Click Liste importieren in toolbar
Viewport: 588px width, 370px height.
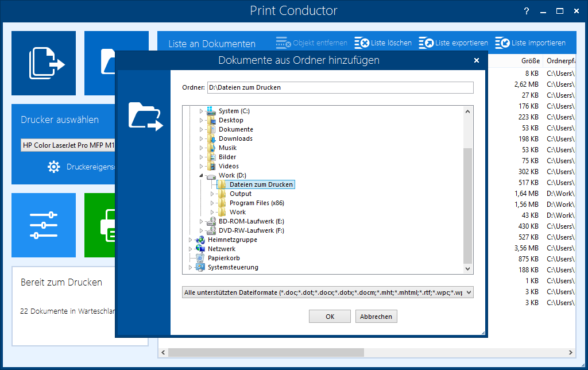pyautogui.click(x=530, y=43)
